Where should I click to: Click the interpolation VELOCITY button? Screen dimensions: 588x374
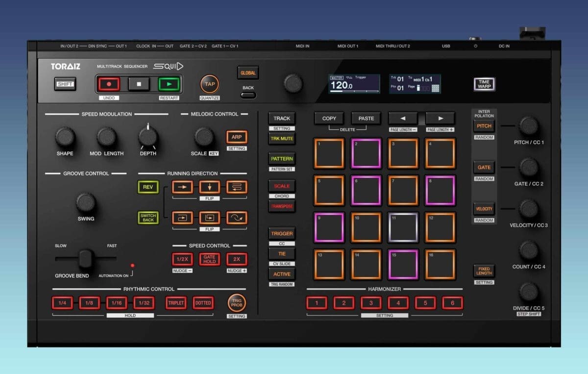(x=484, y=209)
